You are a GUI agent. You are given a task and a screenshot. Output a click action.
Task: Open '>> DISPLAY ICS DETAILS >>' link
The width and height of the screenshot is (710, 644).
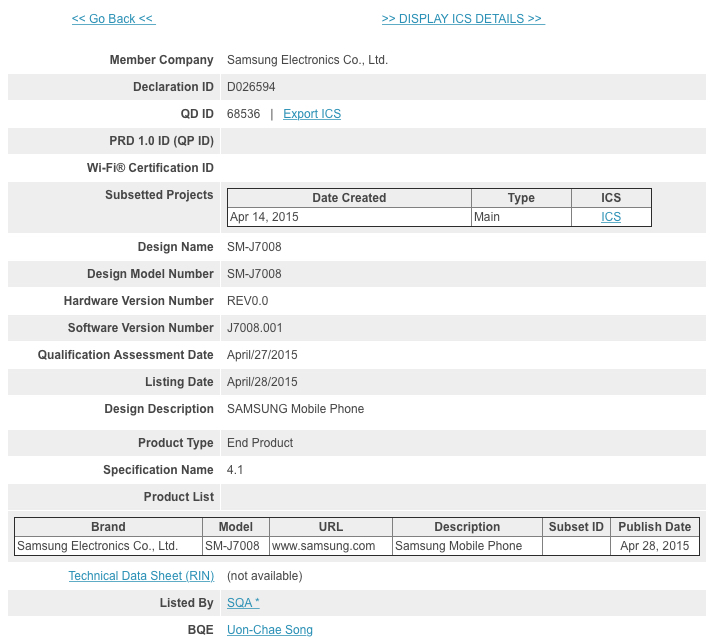463,19
